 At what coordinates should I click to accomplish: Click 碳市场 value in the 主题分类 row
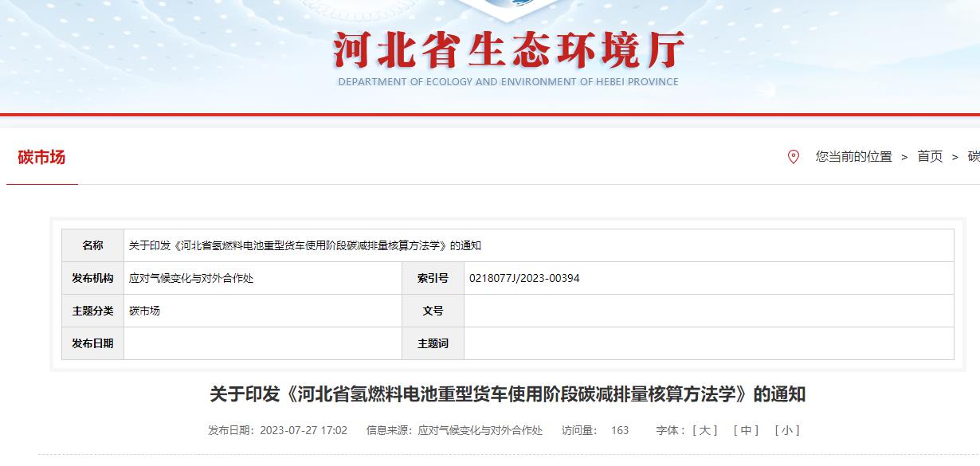(x=144, y=311)
